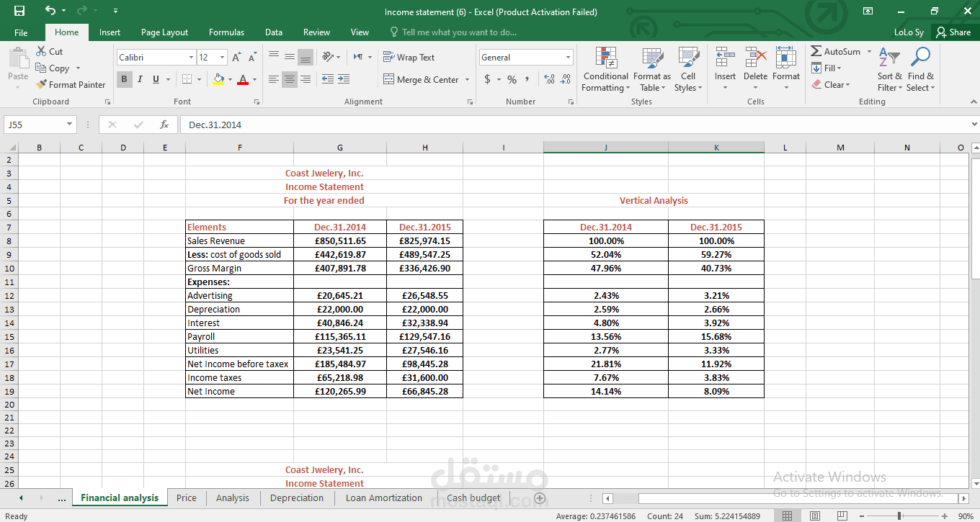Click the formula bar containing Dec.31.2014
The height and width of the screenshot is (522, 980).
click(x=574, y=125)
